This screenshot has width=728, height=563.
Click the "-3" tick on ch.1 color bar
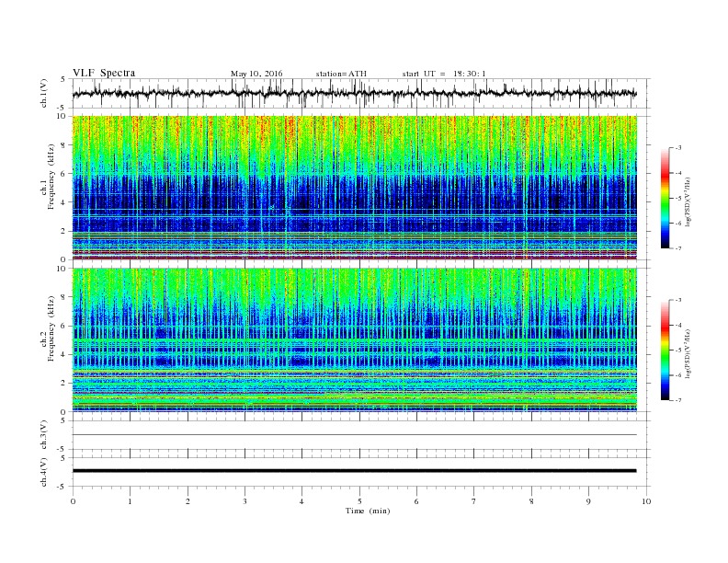point(678,148)
